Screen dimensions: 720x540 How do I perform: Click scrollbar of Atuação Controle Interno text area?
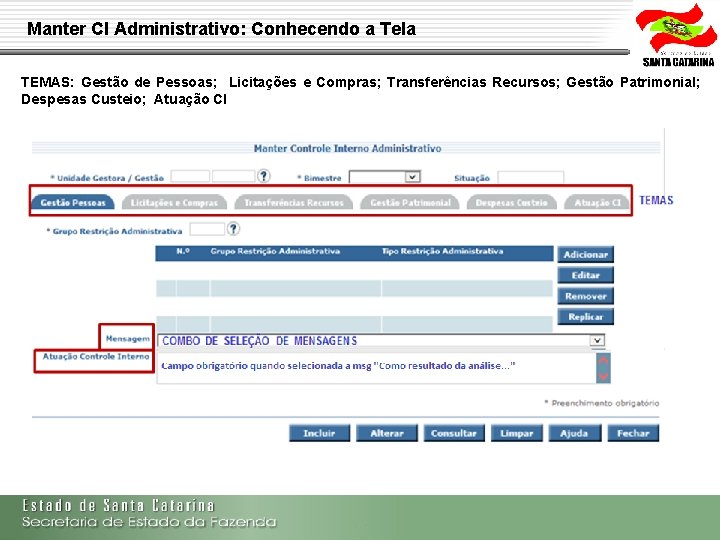603,367
